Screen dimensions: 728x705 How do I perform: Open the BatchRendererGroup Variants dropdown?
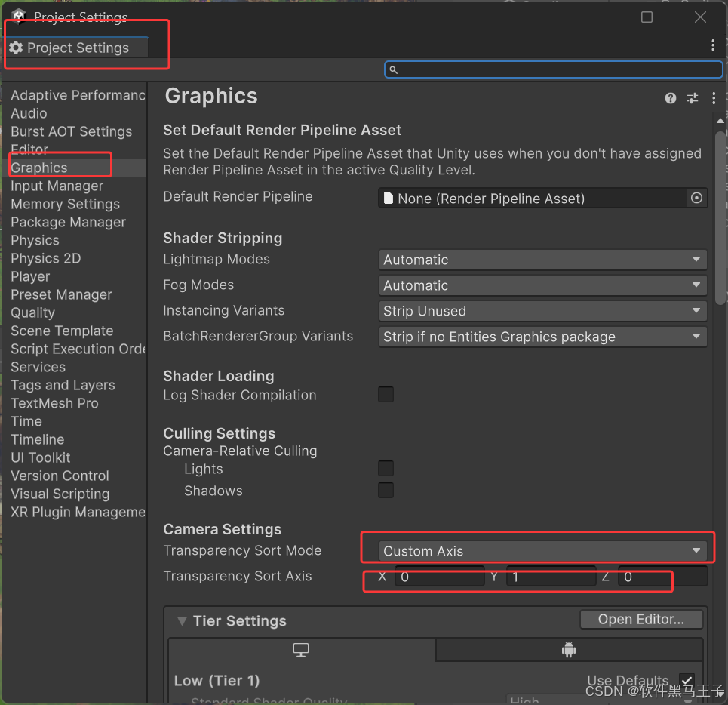(x=542, y=337)
